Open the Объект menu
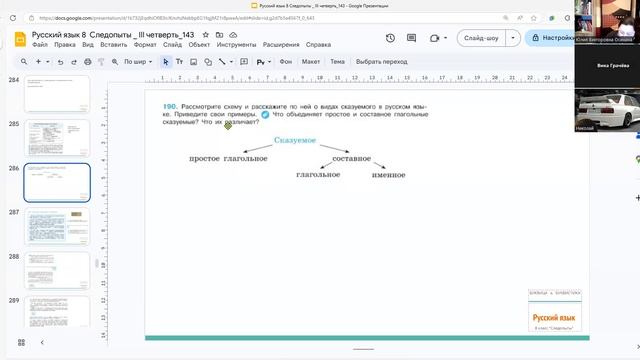This screenshot has height=360, width=640. 199,44
